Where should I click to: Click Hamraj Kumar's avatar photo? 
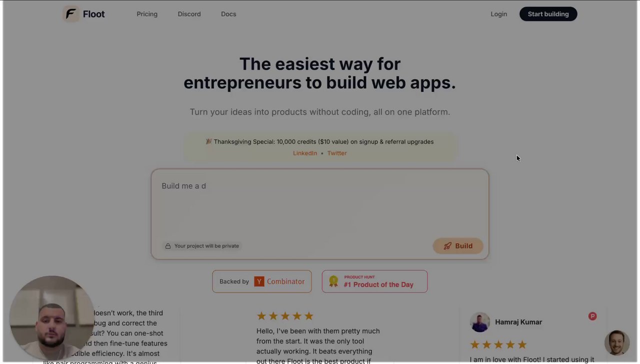(480, 322)
